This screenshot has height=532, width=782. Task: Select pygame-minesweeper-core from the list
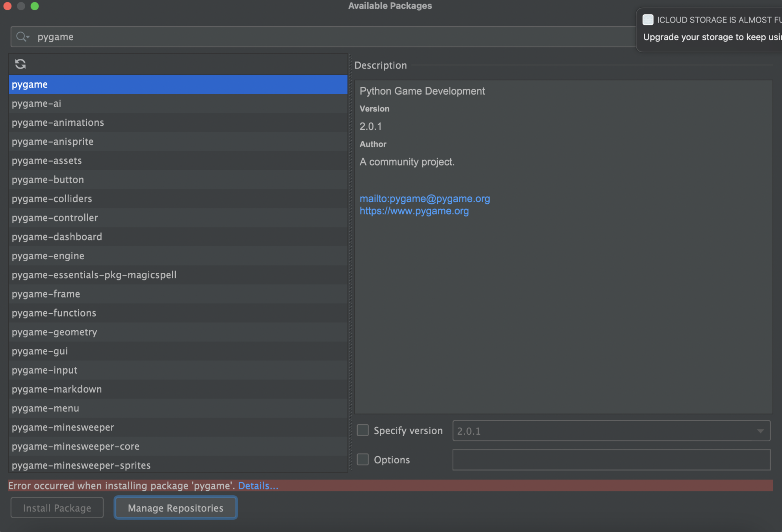pos(76,446)
